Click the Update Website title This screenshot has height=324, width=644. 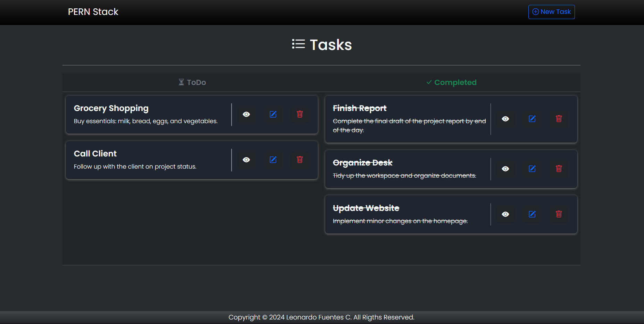[366, 208]
